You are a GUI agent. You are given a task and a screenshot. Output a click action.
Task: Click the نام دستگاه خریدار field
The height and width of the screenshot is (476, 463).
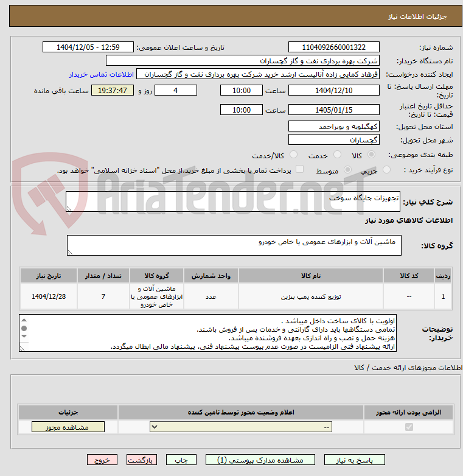[242, 60]
